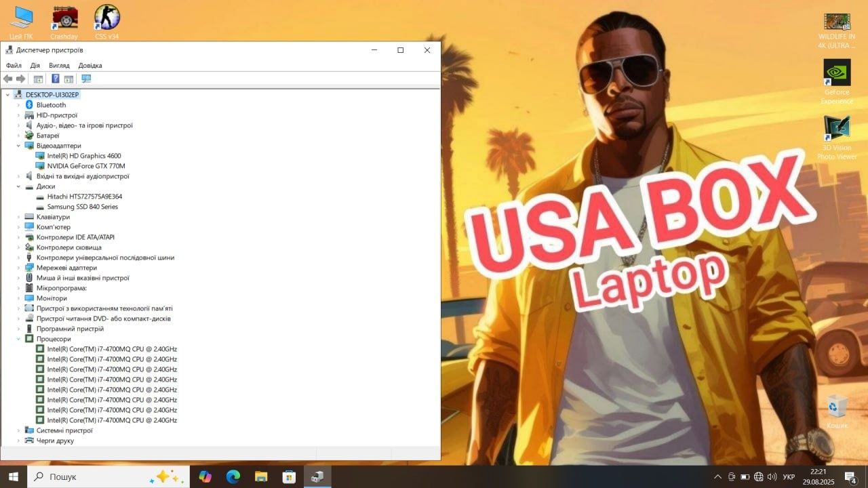Viewport: 868px width, 488px height.
Task: Click the Системні пристрої icon
Action: 29,430
